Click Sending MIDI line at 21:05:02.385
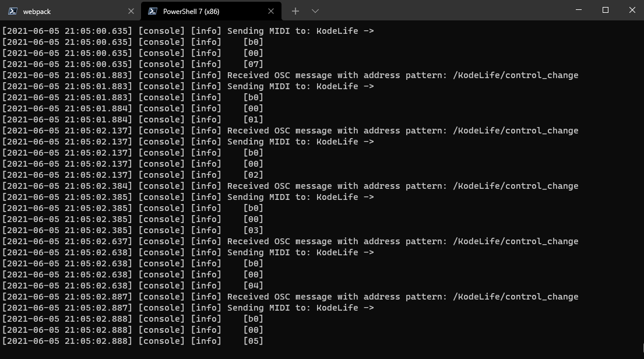Screen dimensions: 644x359 [x=188, y=197]
